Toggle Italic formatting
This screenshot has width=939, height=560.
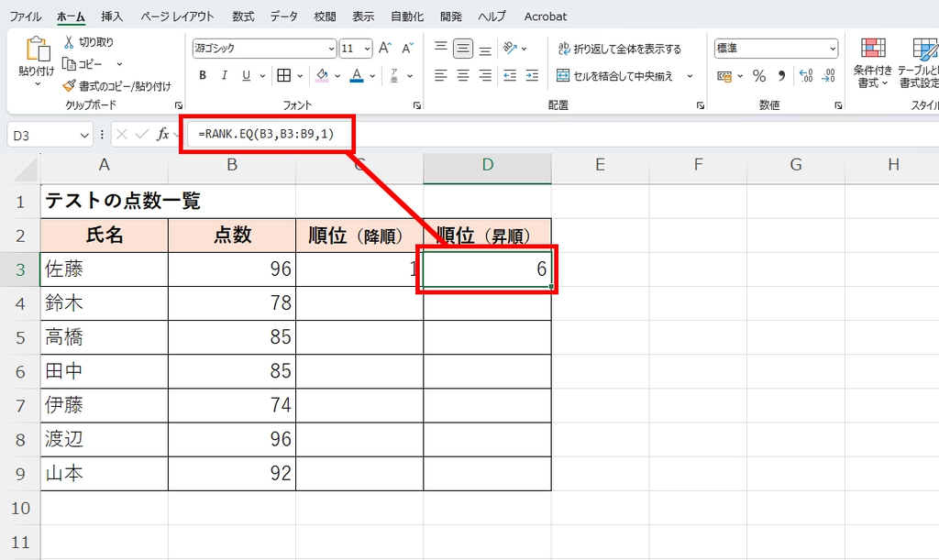(224, 76)
